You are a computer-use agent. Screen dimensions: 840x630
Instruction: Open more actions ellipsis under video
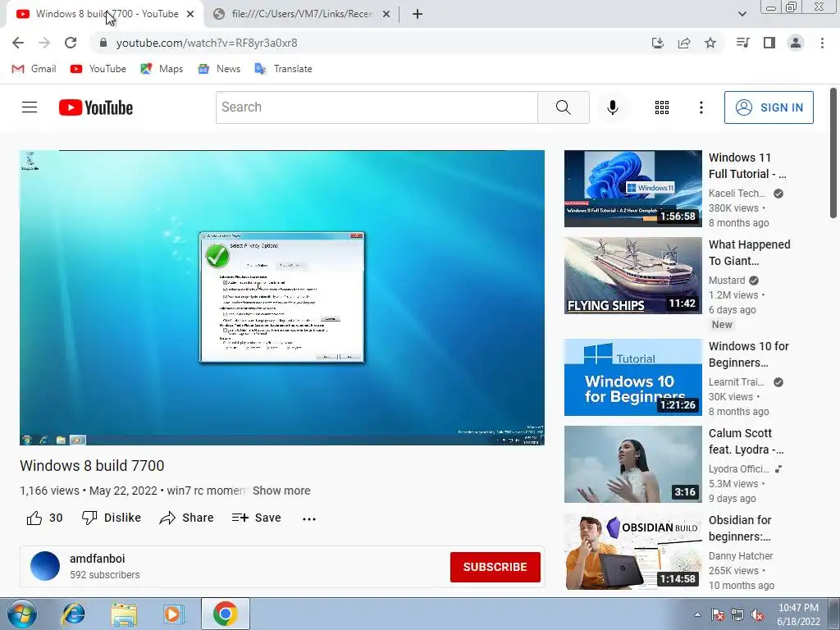click(309, 518)
